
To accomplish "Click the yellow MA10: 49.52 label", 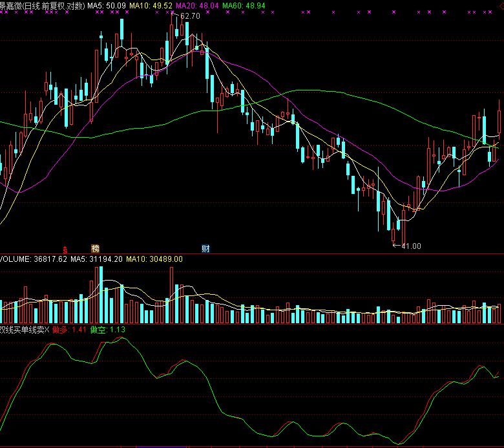I will pos(151,6).
